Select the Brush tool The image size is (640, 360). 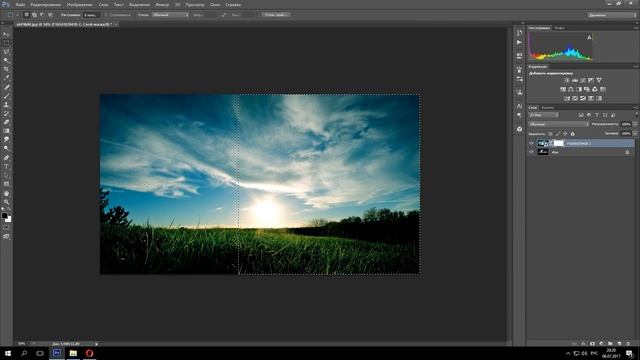[6, 96]
